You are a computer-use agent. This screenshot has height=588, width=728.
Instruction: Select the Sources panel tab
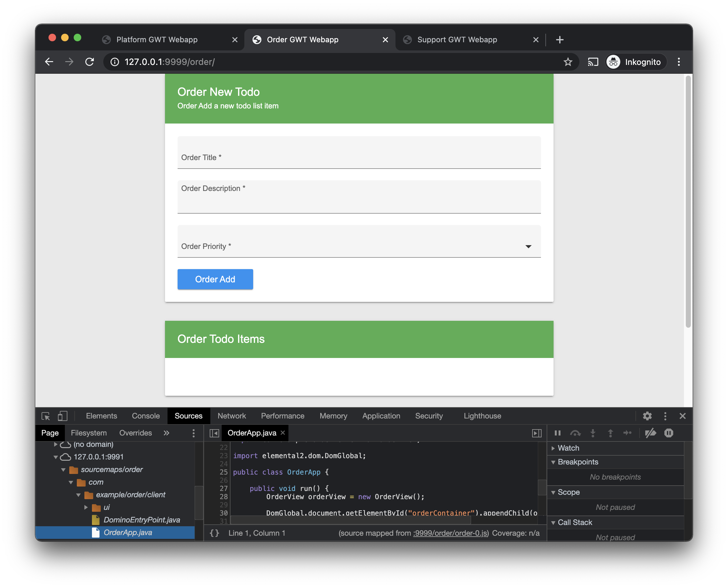click(x=189, y=416)
